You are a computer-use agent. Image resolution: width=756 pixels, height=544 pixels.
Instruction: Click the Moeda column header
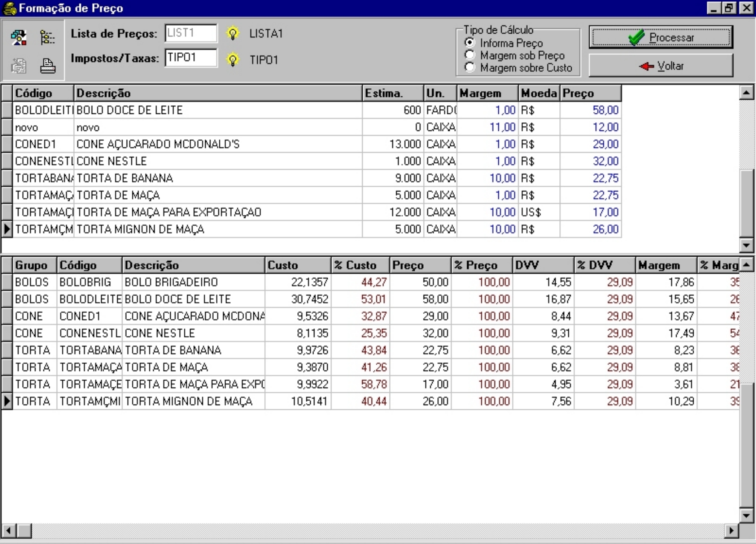click(539, 93)
